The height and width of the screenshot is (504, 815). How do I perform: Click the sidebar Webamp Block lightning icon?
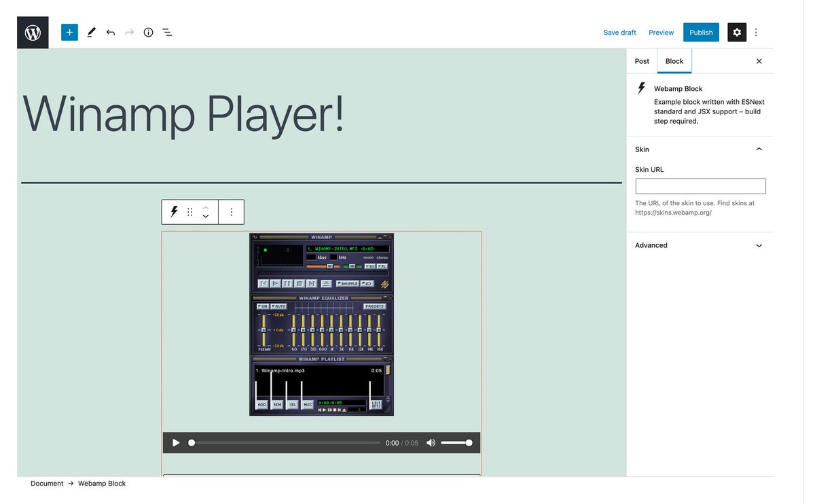641,88
